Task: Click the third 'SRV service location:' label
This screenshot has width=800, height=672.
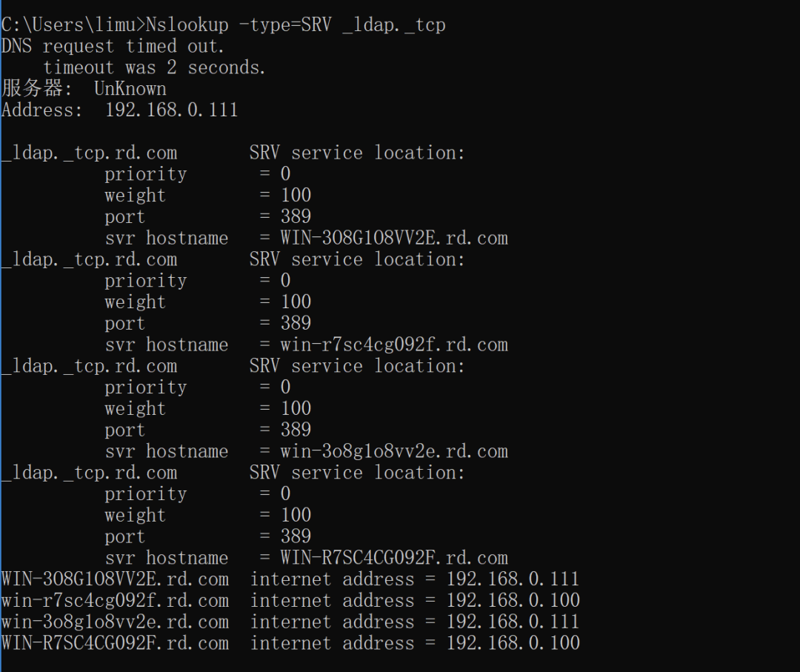Action: 357,366
